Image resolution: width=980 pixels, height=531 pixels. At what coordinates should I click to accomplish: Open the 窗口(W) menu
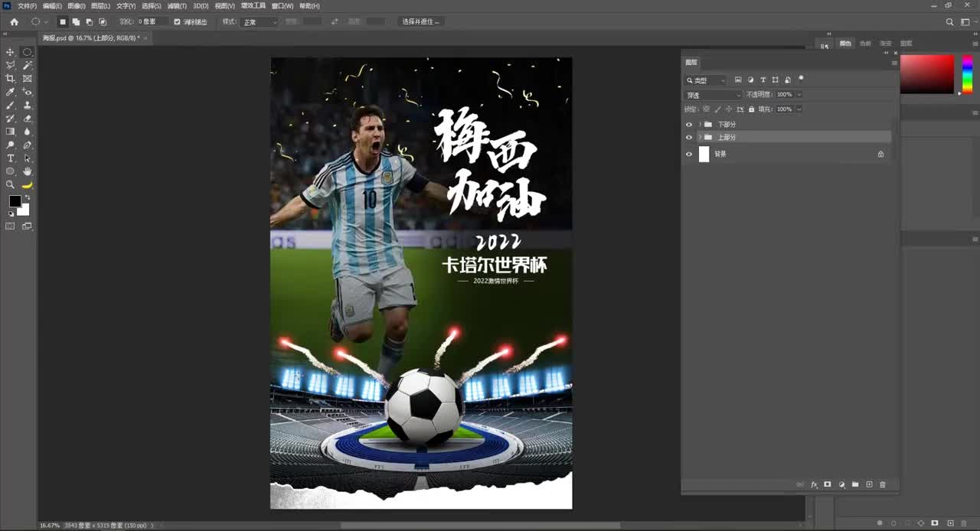(283, 5)
